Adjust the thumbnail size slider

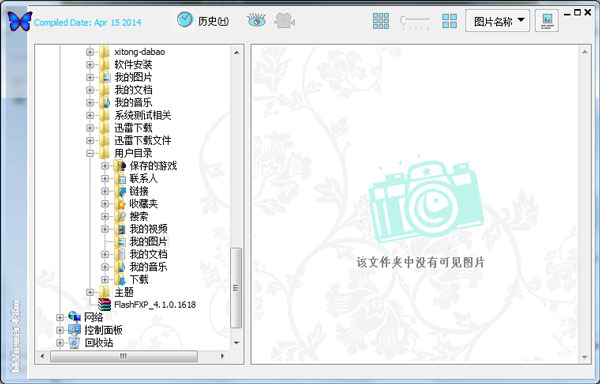pos(415,22)
